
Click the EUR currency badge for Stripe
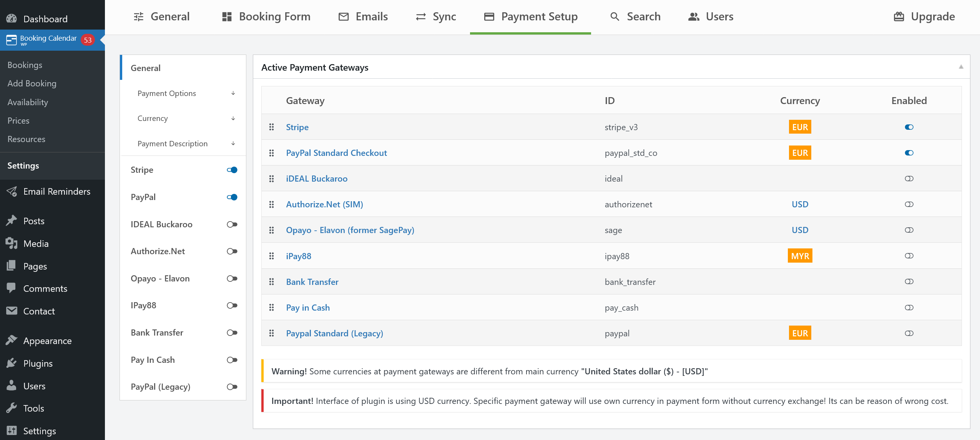(x=800, y=127)
